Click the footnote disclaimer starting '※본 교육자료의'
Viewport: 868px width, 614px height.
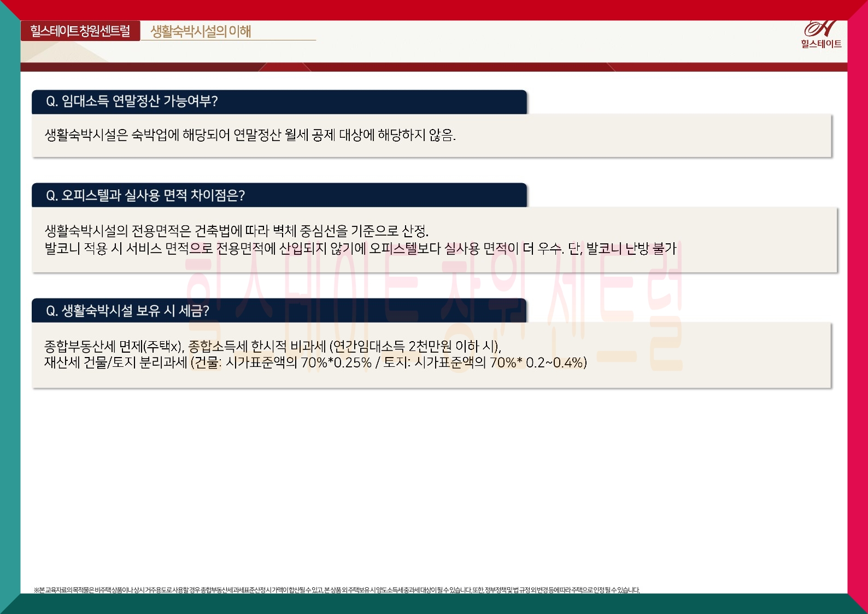click(x=337, y=590)
